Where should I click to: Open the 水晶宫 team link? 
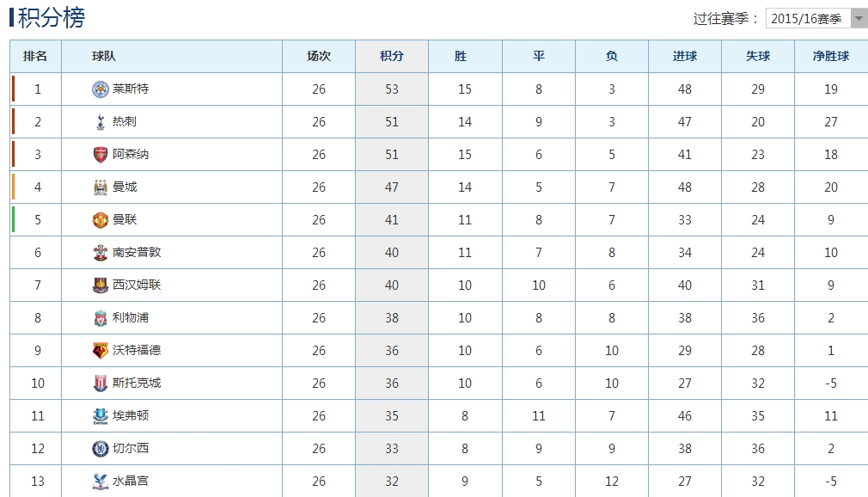pos(131,482)
